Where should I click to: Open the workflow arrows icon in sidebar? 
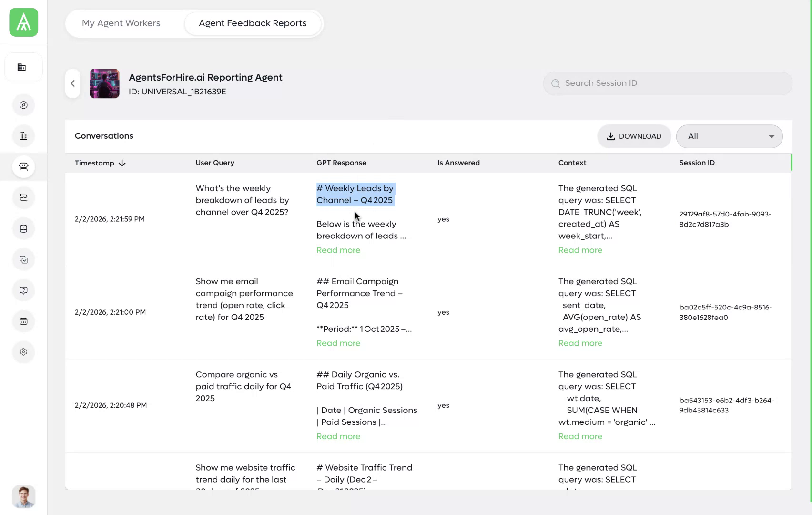point(23,198)
